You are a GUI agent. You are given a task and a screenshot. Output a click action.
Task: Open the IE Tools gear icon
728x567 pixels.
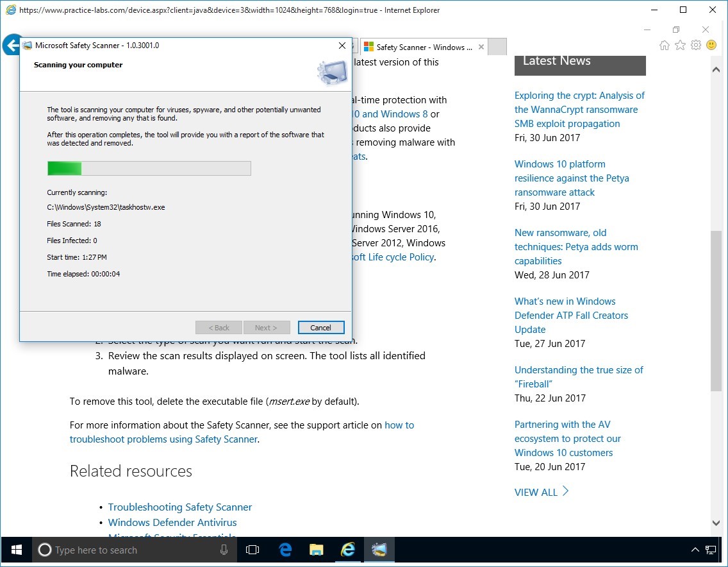[695, 45]
